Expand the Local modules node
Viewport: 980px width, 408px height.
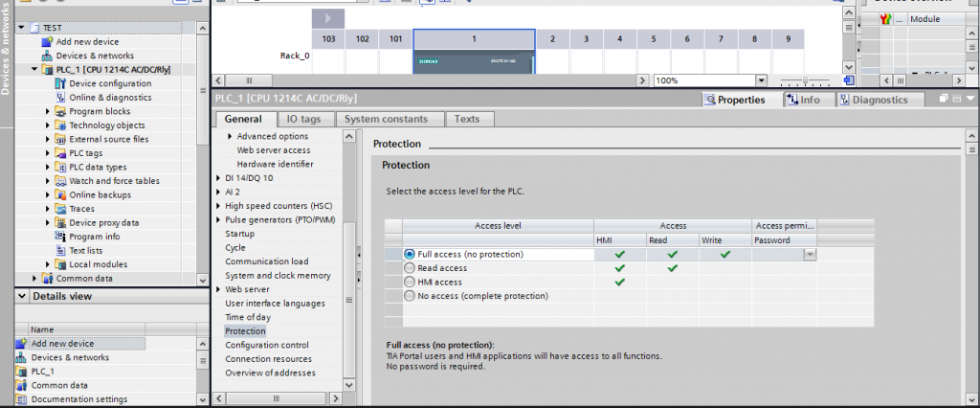(48, 264)
